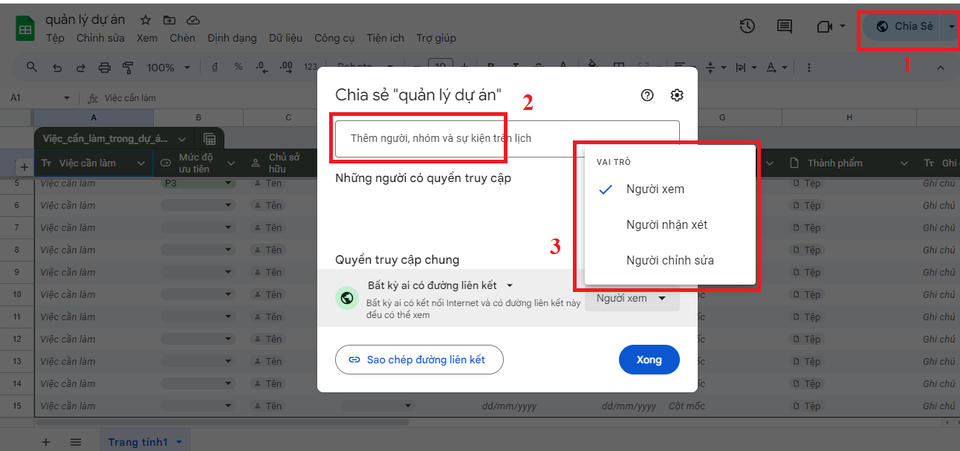960x451 pixels.
Task: Click the print icon in toolbar
Action: 105,67
